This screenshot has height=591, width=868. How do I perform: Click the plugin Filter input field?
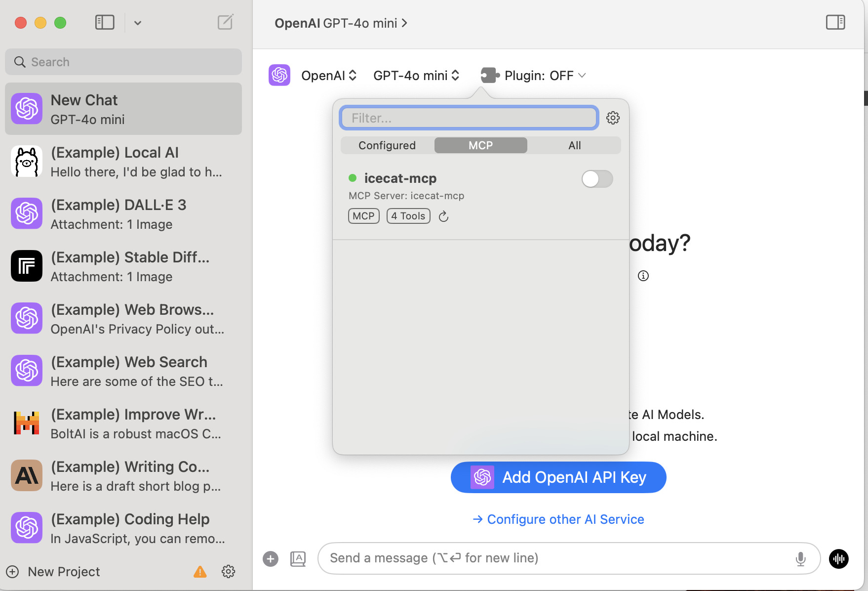(x=469, y=118)
